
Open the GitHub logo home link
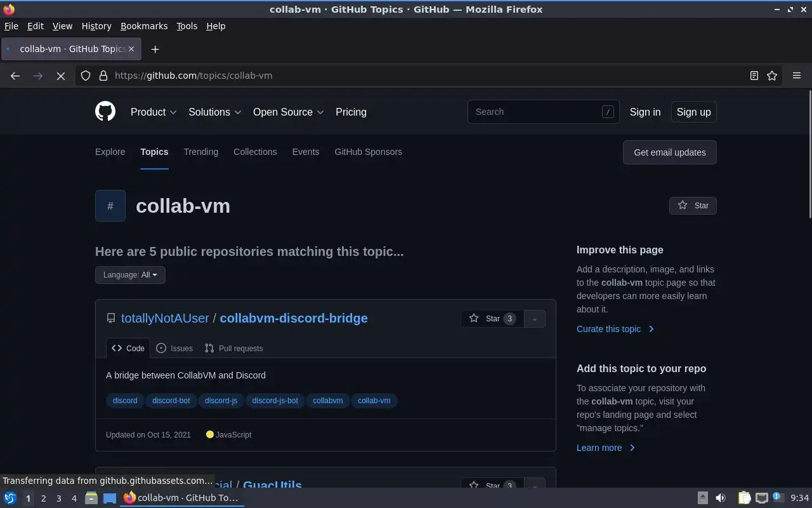105,112
